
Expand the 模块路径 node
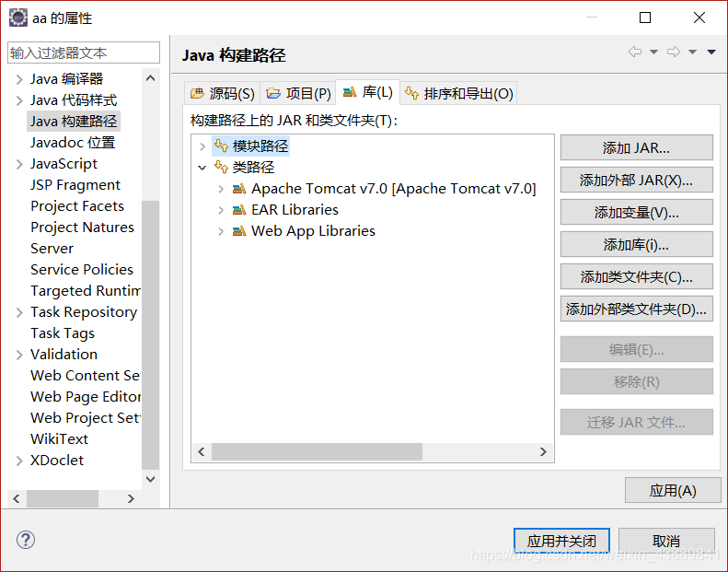click(x=202, y=146)
